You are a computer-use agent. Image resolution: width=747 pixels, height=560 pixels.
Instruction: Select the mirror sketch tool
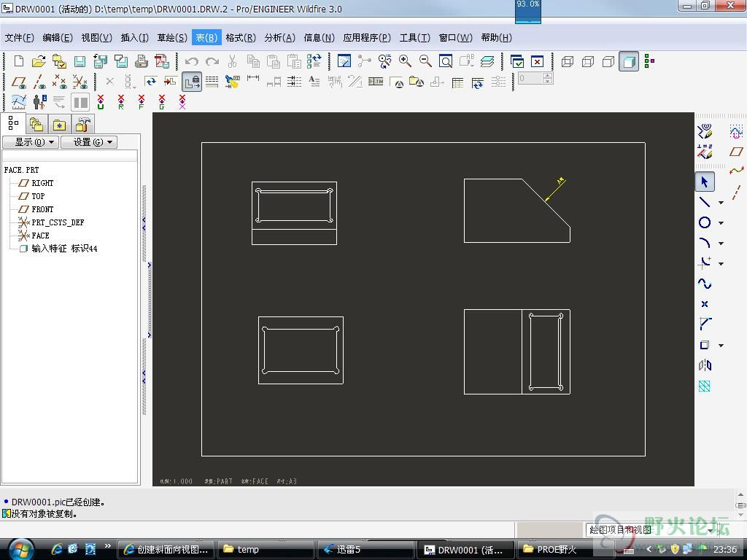click(x=705, y=365)
